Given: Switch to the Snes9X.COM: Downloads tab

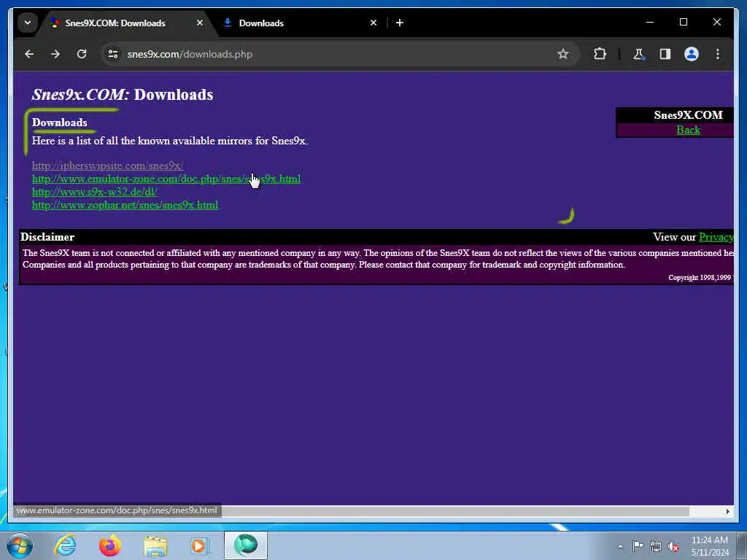Looking at the screenshot, I should coord(115,23).
